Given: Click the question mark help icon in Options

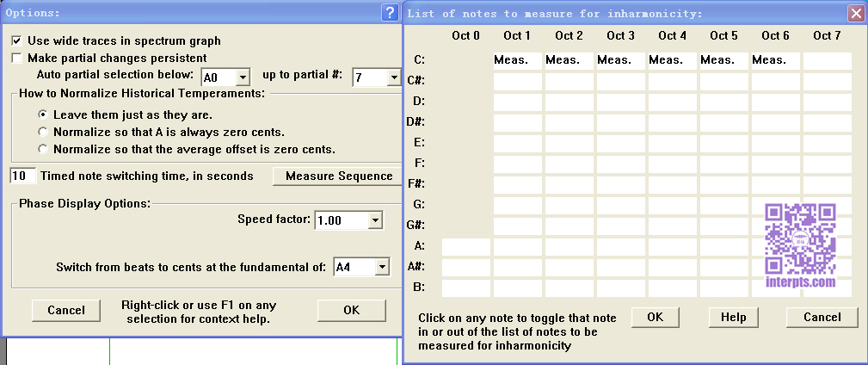Looking at the screenshot, I should click(x=389, y=13).
